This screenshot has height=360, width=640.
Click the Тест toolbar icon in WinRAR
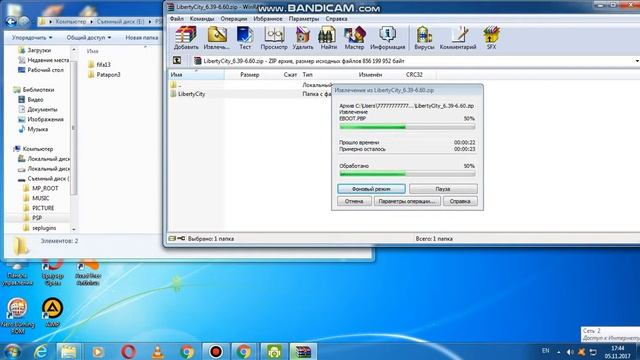[x=245, y=38]
